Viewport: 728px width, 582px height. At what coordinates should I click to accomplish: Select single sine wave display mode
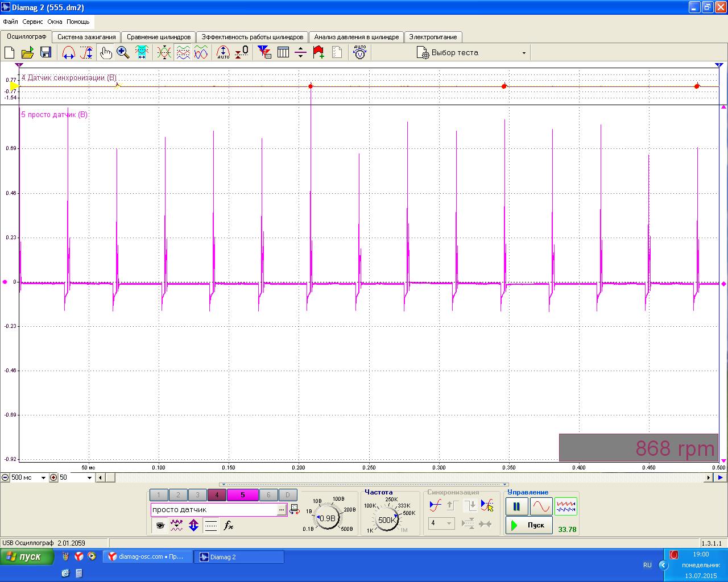(x=541, y=506)
